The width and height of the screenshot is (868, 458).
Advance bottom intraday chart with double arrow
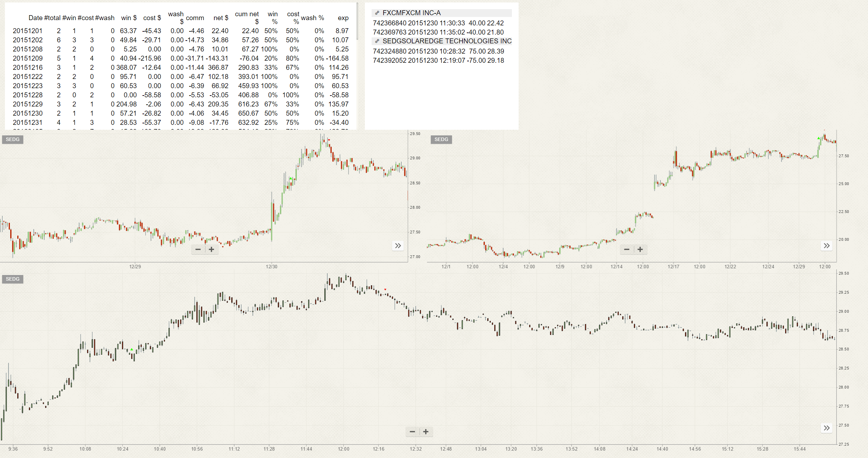(x=827, y=428)
